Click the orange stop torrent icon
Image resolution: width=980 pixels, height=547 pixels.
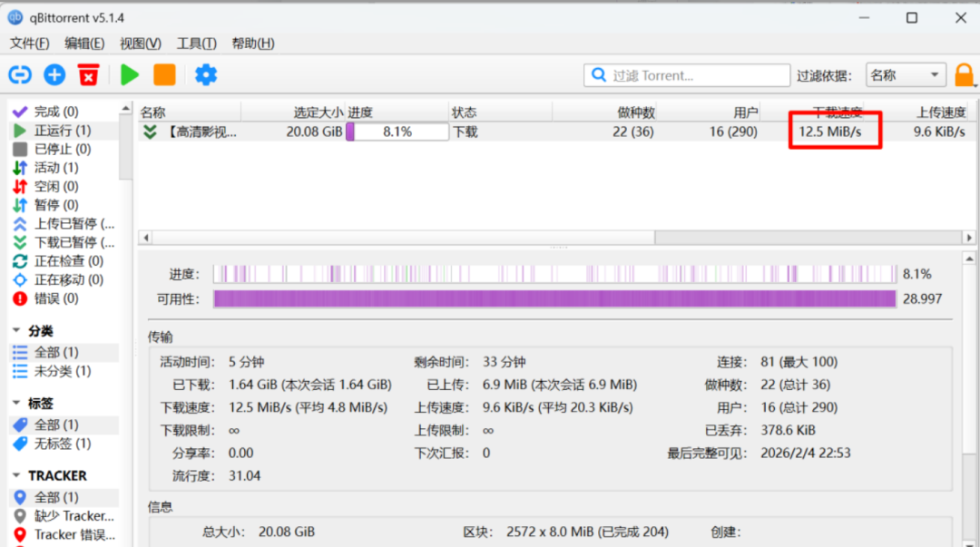pyautogui.click(x=164, y=75)
